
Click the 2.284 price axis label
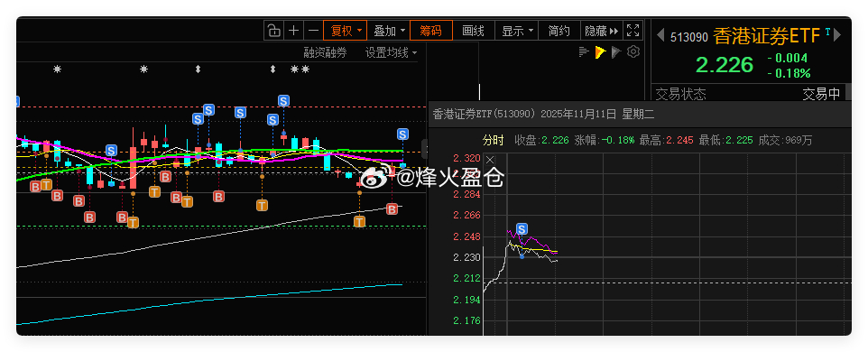pyautogui.click(x=466, y=194)
